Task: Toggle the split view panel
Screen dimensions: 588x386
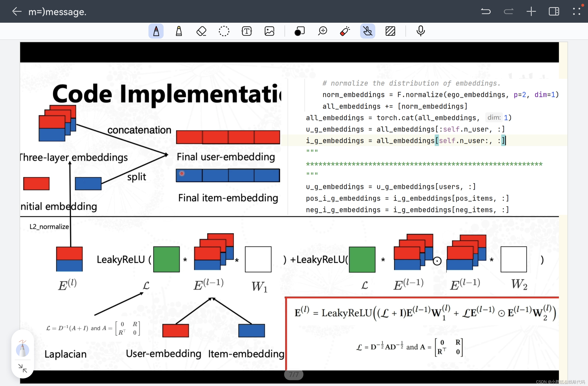Action: 554,11
